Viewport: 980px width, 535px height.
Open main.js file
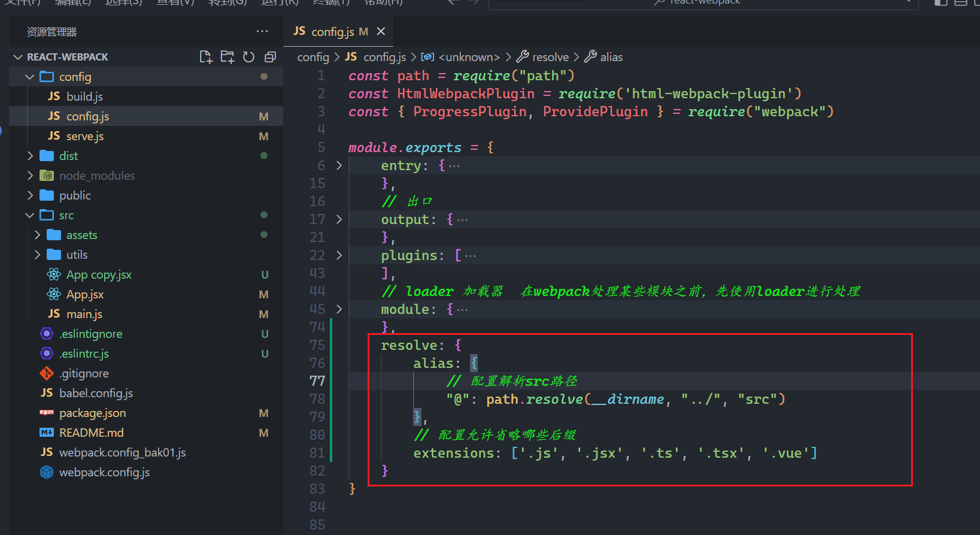click(146, 314)
